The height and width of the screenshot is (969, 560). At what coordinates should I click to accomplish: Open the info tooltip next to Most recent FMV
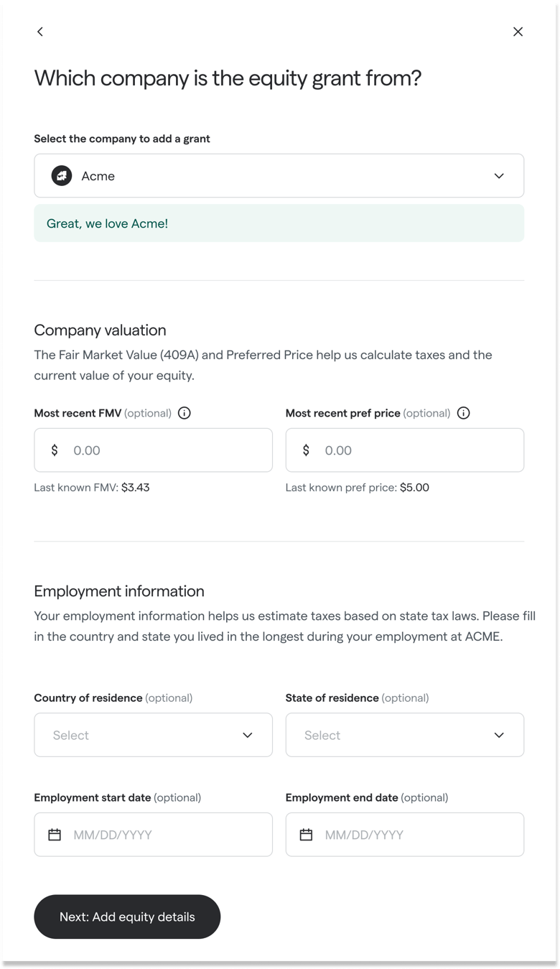pos(184,413)
